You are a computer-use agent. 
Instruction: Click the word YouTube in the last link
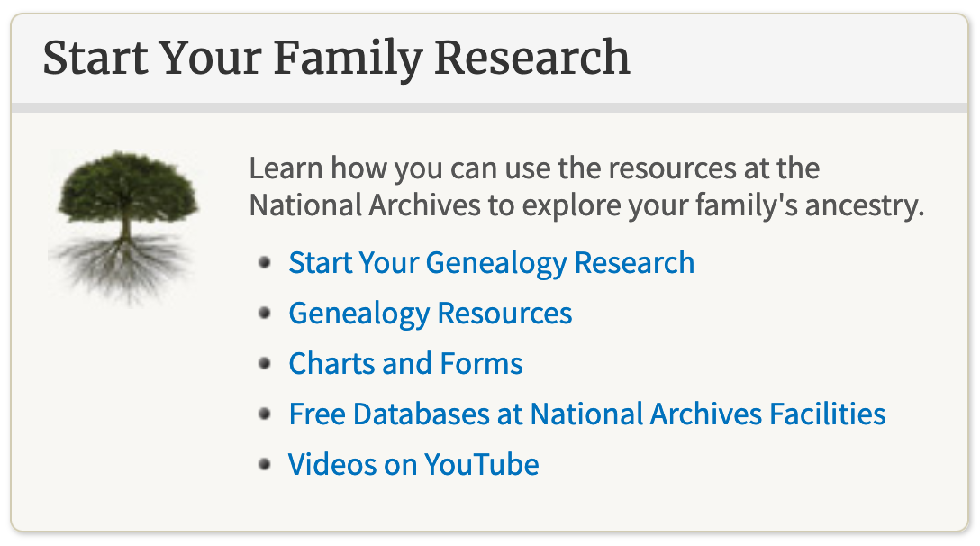pos(481,464)
